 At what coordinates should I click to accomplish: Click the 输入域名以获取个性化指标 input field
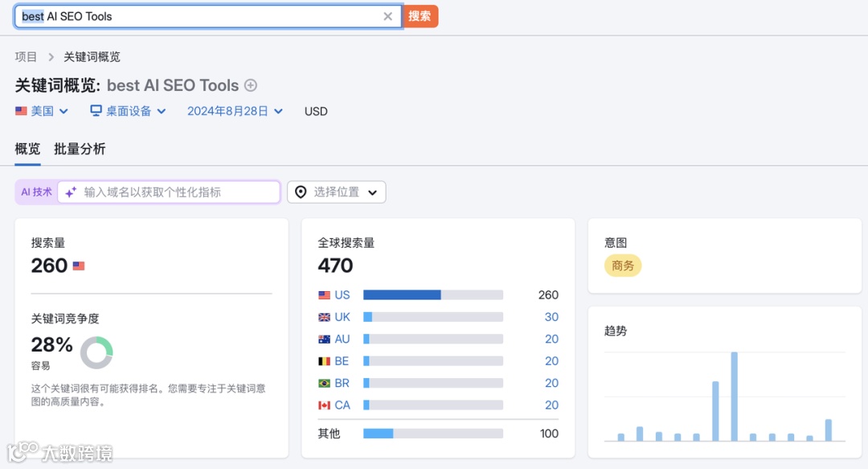point(177,192)
